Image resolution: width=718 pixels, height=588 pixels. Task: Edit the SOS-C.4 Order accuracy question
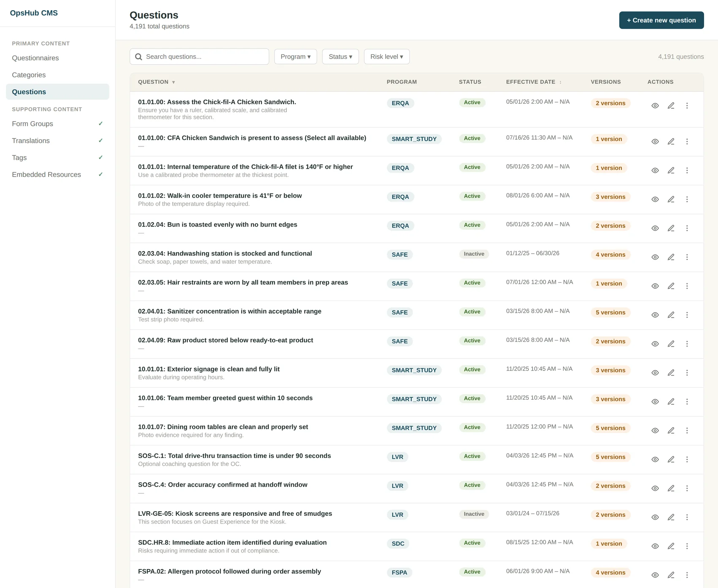pos(671,488)
